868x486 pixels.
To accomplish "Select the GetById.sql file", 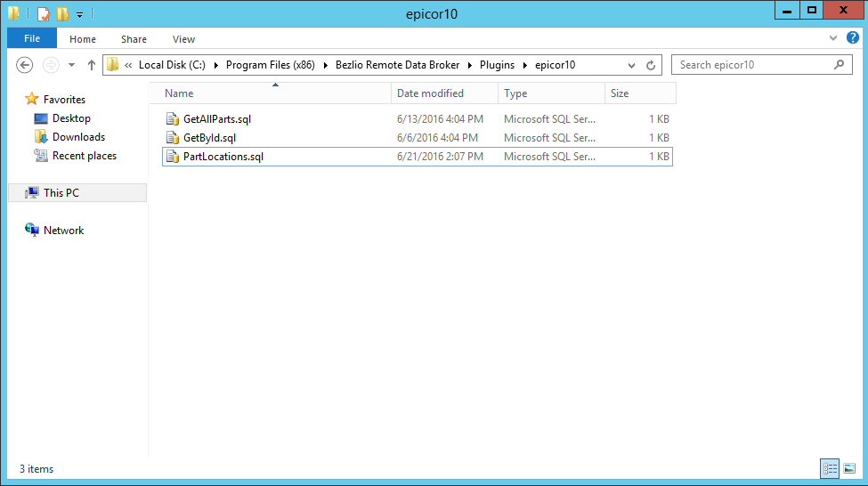I will point(209,138).
